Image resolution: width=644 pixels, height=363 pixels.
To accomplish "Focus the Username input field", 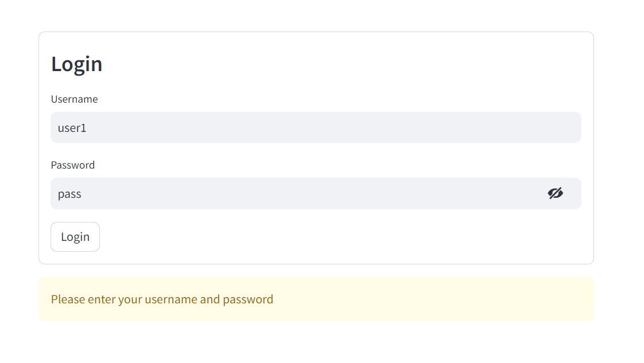I will [x=316, y=127].
